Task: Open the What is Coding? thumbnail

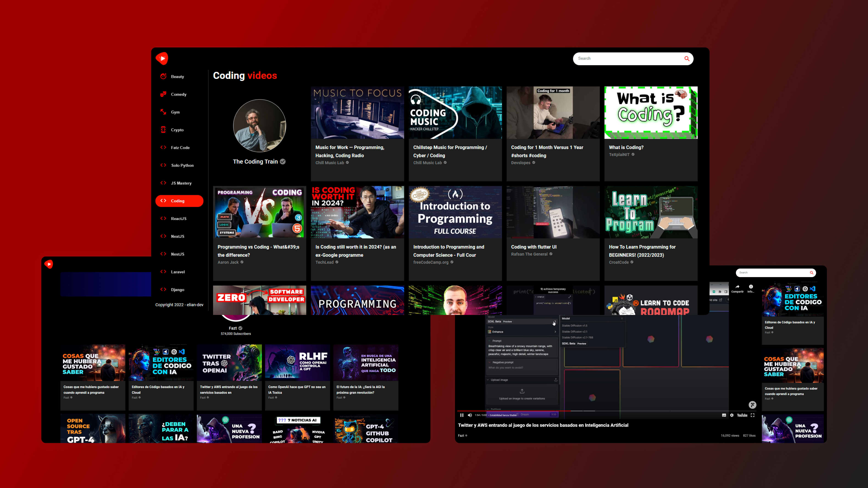Action: click(651, 113)
